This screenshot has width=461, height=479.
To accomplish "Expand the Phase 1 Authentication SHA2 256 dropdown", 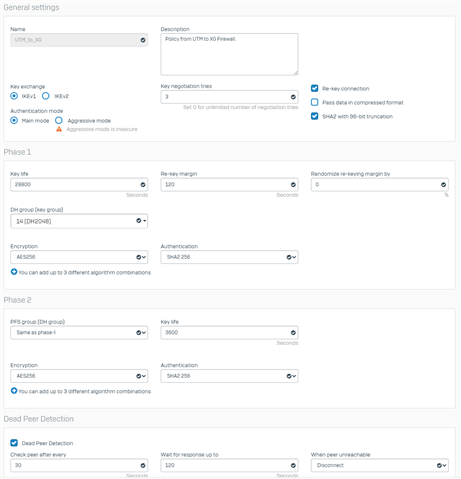I will tap(229, 257).
